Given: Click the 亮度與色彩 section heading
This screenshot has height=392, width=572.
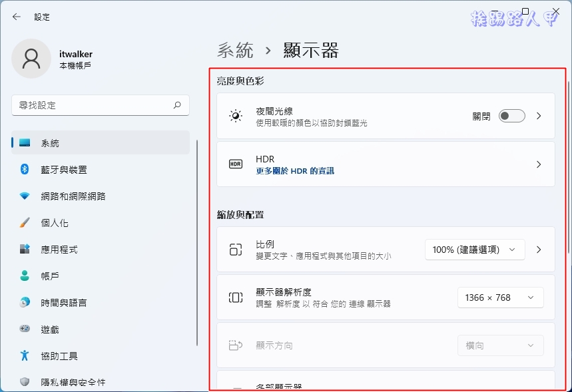Looking at the screenshot, I should pyautogui.click(x=240, y=81).
